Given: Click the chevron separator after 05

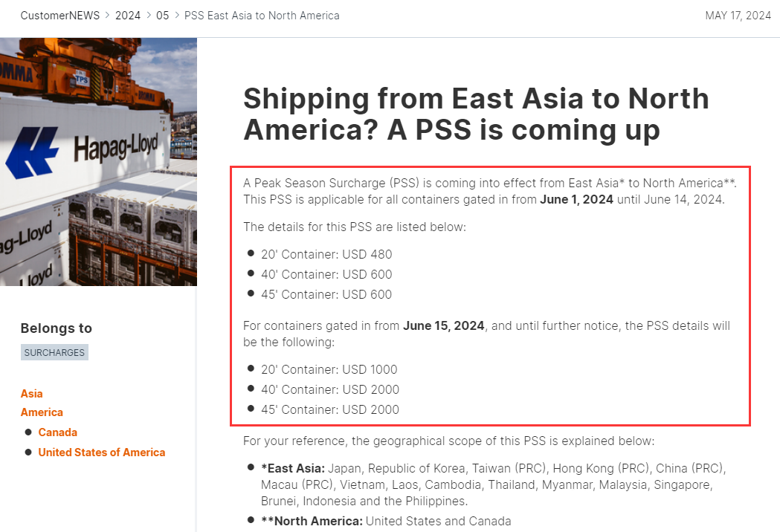Looking at the screenshot, I should coord(177,16).
